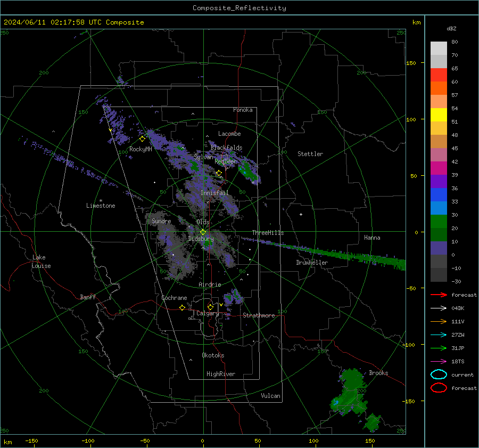Click the Didsbury city label
Viewport: 479px width, 448px height.
201,239
